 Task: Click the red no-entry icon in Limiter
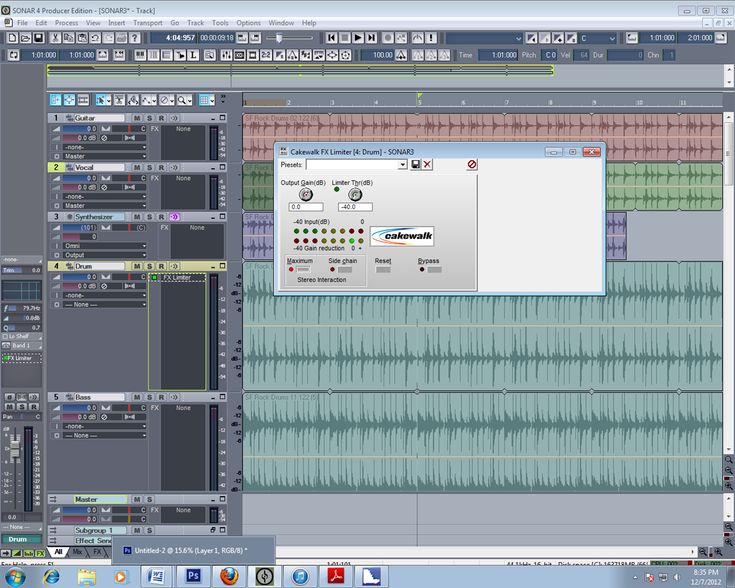click(472, 164)
